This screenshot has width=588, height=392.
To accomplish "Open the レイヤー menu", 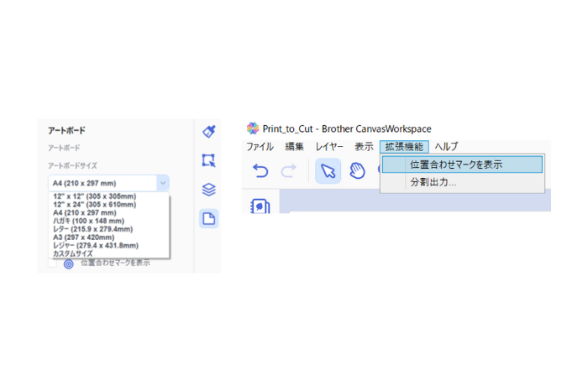I will point(328,147).
